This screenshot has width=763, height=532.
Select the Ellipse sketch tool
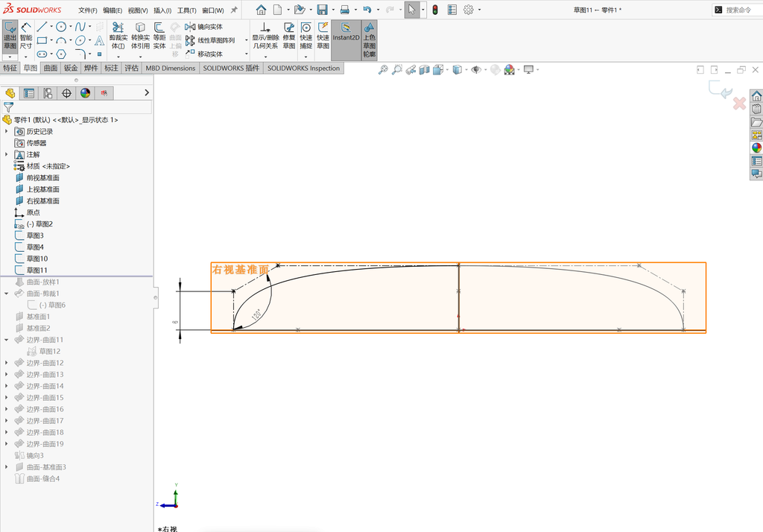point(80,40)
